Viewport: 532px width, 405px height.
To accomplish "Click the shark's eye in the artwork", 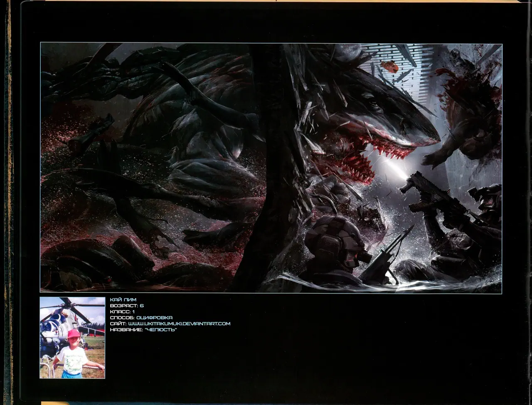I will click(x=375, y=106).
